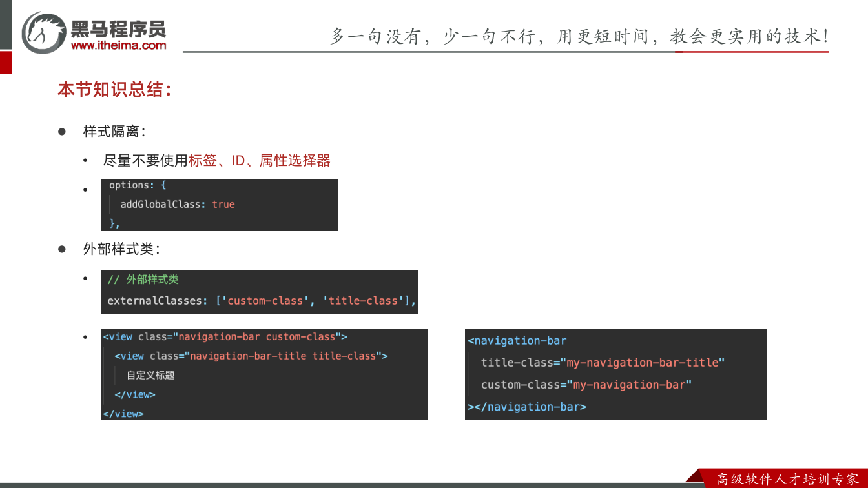Viewport: 868px width, 488px height.
Task: Click the closing navigation-bar tag
Action: tap(527, 407)
